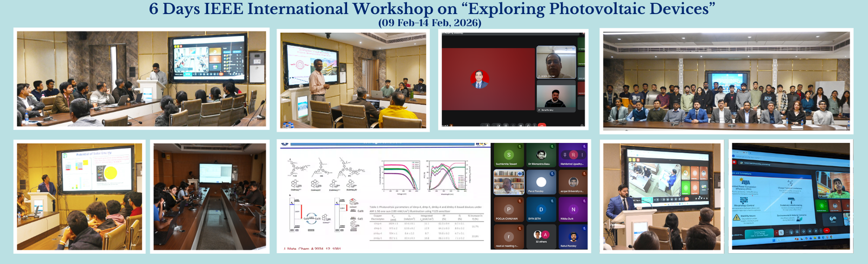Open the red-background video call screenshot
Viewport: 868px width, 264px height.
click(x=513, y=80)
